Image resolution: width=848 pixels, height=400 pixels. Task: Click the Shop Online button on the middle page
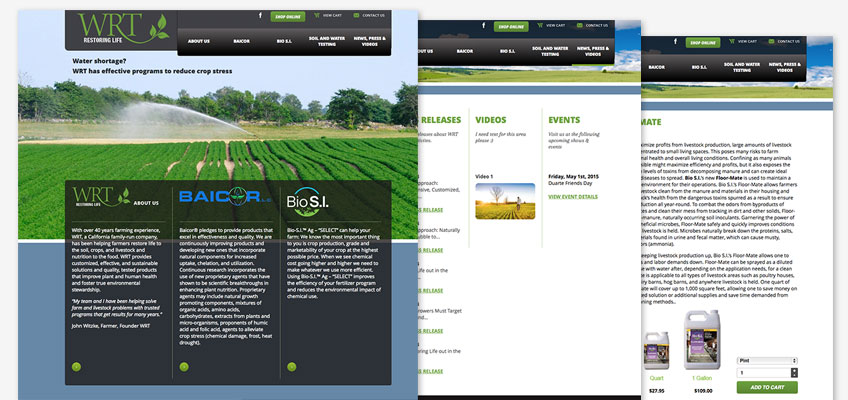(511, 26)
